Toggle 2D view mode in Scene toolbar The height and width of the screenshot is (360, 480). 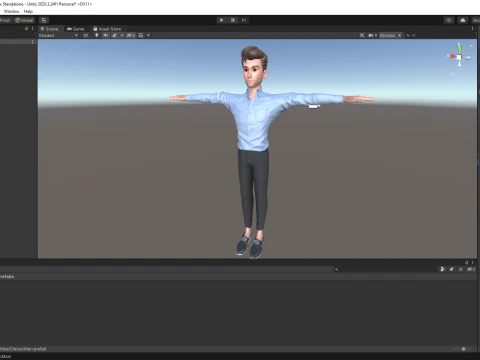[x=86, y=35]
